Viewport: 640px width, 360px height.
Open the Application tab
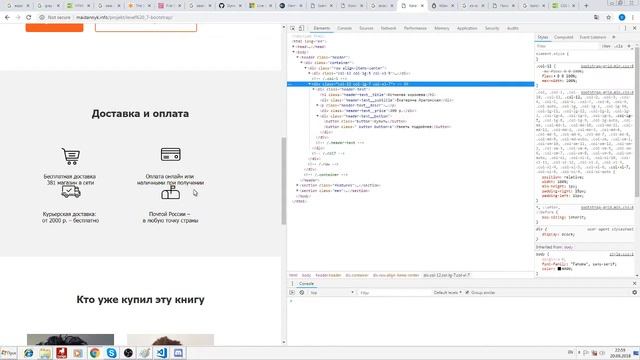click(x=467, y=28)
